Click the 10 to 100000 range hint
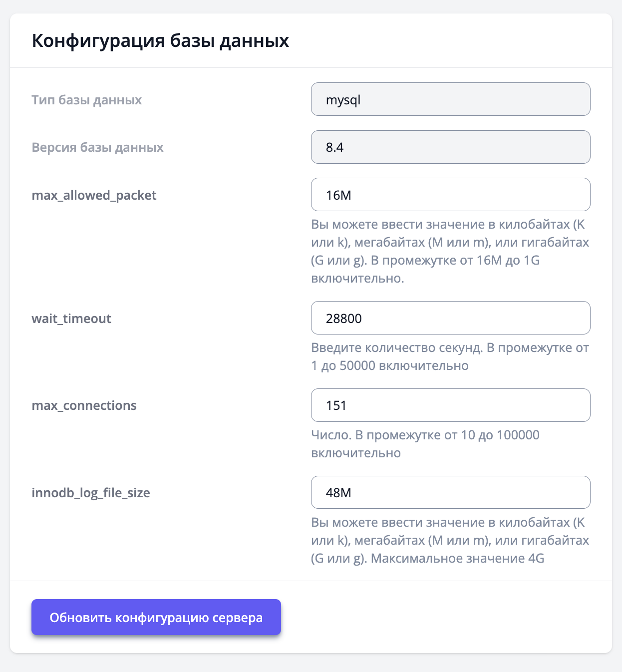This screenshot has height=672, width=622. tap(425, 444)
